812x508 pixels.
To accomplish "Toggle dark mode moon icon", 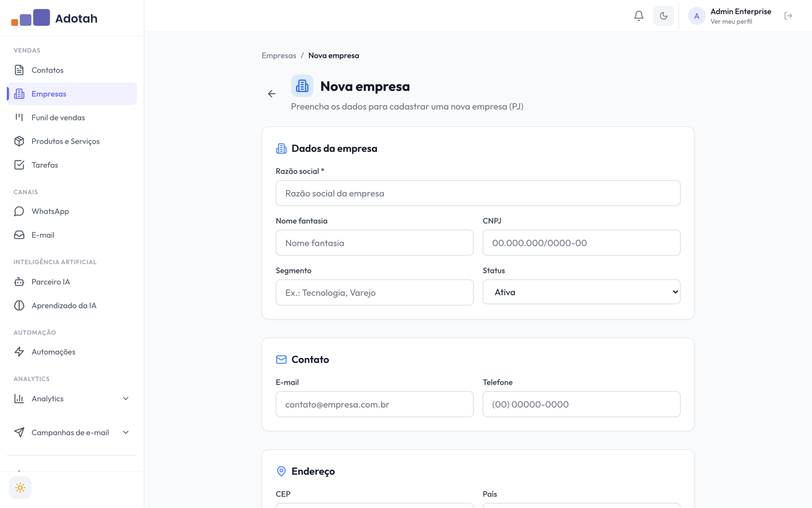I will pyautogui.click(x=663, y=16).
